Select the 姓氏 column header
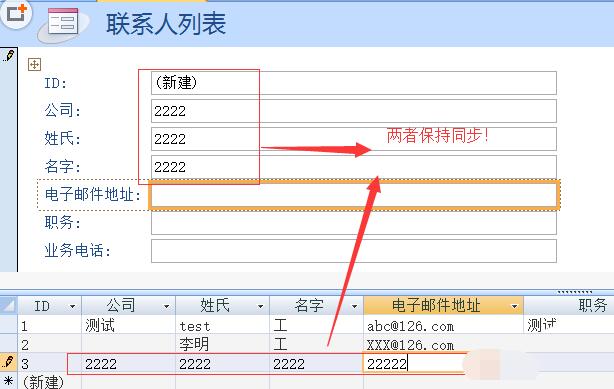 click(x=222, y=306)
